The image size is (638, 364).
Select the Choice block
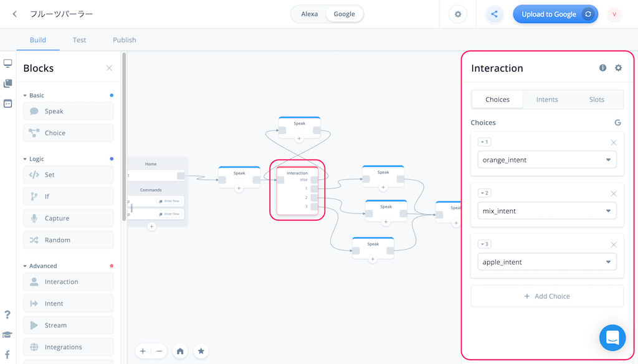(x=69, y=133)
